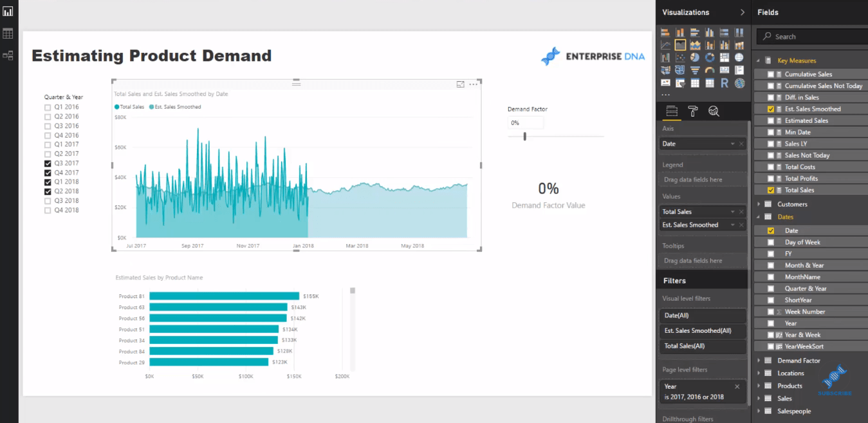Select Scatter chart visualization
868x423 pixels.
pos(680,57)
